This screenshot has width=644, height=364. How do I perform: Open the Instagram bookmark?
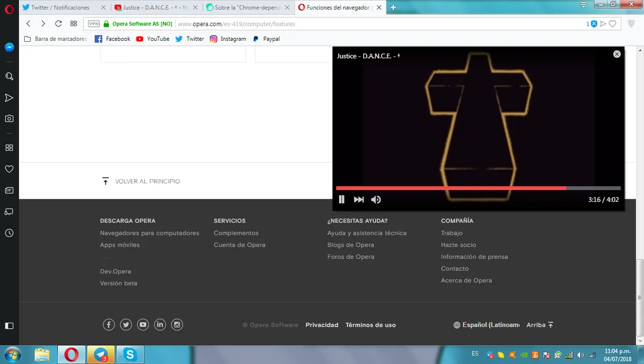click(228, 39)
